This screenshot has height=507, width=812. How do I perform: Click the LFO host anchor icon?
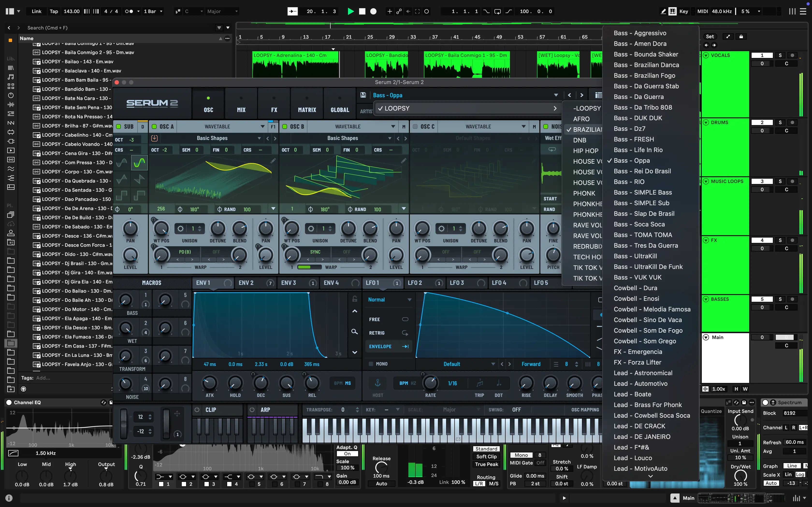click(x=377, y=383)
